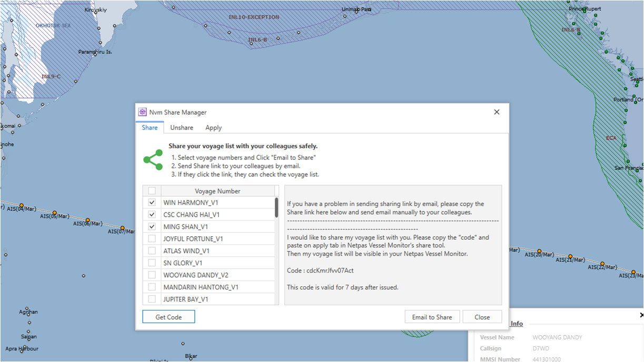The width and height of the screenshot is (644, 362).
Task: Switch to the Unshare tab
Action: pyautogui.click(x=182, y=127)
